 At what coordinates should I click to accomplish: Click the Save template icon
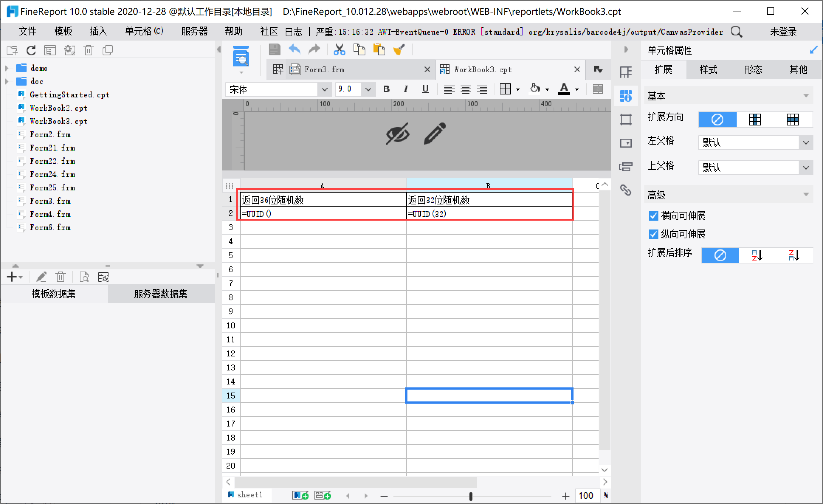point(274,49)
